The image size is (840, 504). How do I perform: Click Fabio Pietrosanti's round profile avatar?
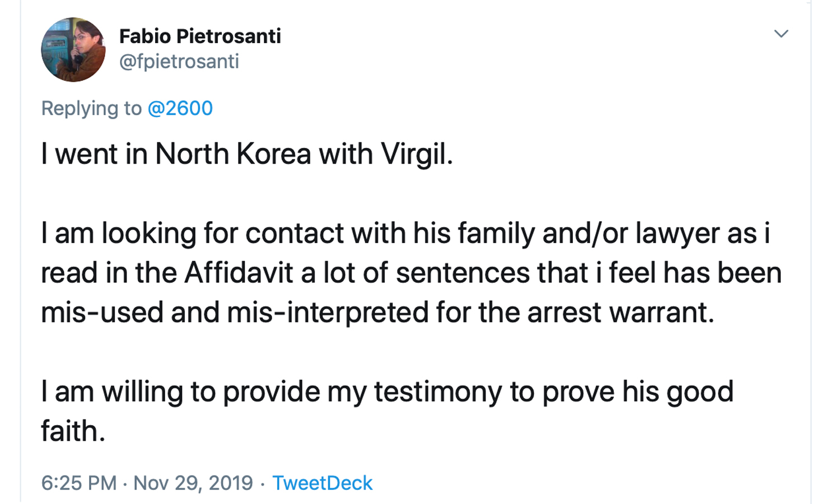point(73,50)
